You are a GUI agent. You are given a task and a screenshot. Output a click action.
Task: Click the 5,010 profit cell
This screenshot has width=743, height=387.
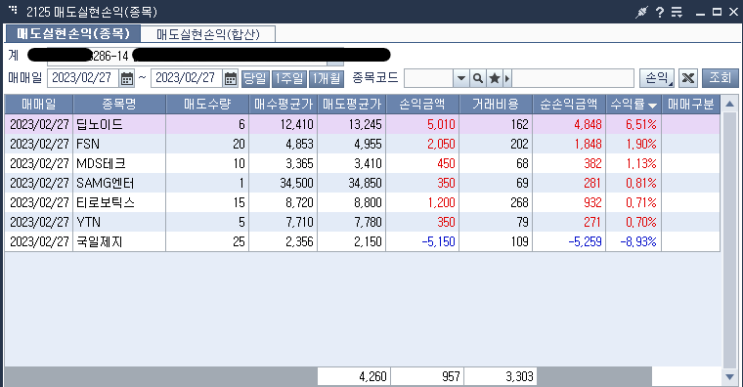click(x=422, y=125)
